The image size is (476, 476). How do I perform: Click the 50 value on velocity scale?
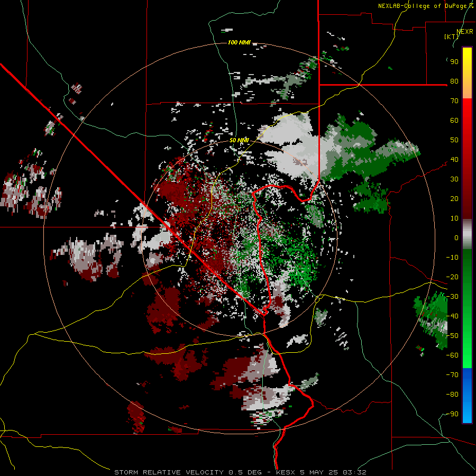click(454, 140)
